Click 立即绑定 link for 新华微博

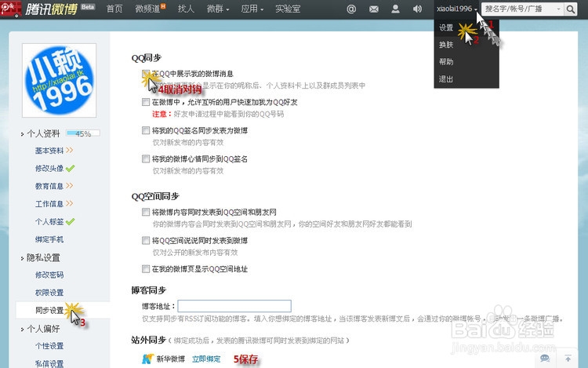click(206, 359)
